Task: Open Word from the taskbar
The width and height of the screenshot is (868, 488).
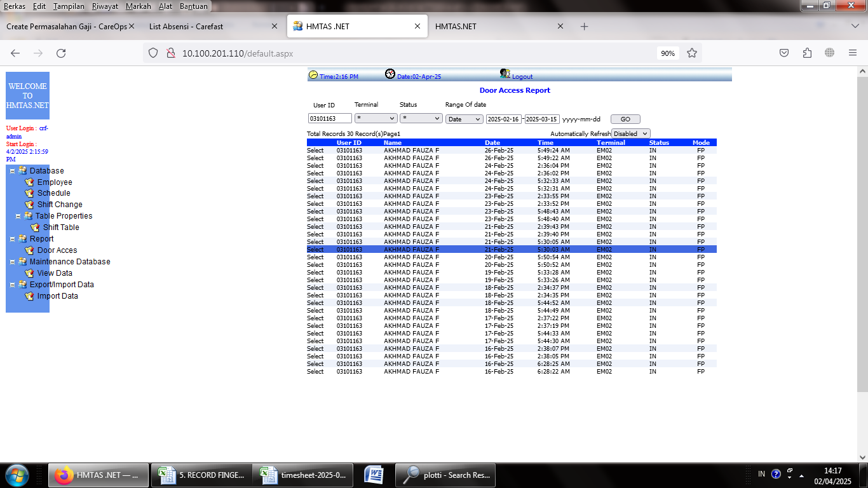Action: [374, 475]
